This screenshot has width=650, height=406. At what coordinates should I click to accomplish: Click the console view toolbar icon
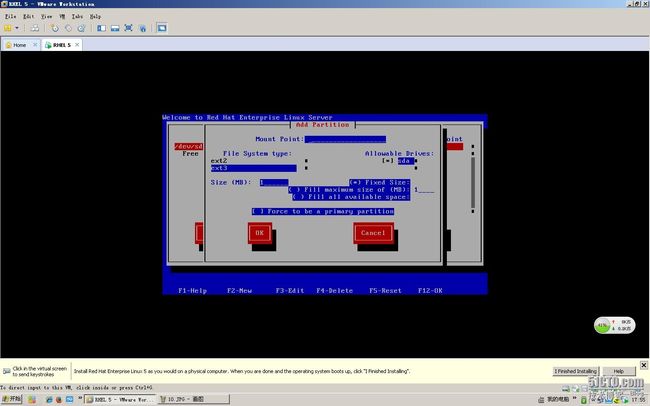coord(162,28)
